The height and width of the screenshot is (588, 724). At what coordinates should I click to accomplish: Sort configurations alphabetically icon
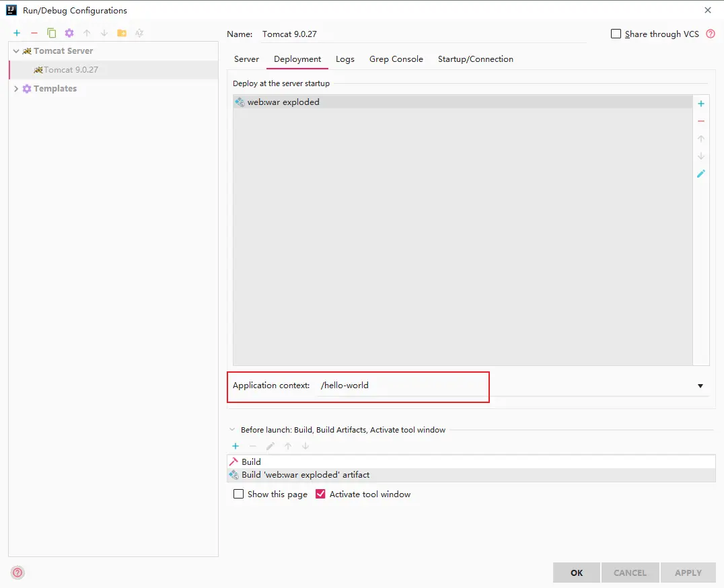tap(139, 33)
